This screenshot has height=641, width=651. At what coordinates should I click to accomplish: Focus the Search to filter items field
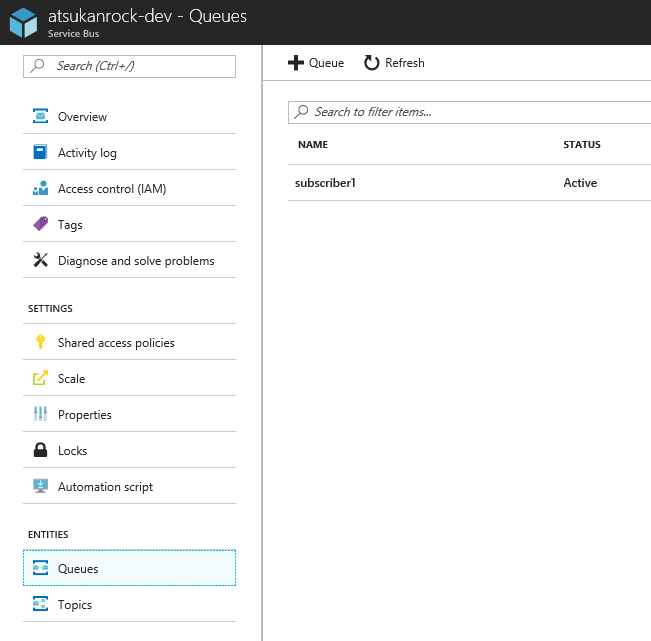[x=470, y=112]
